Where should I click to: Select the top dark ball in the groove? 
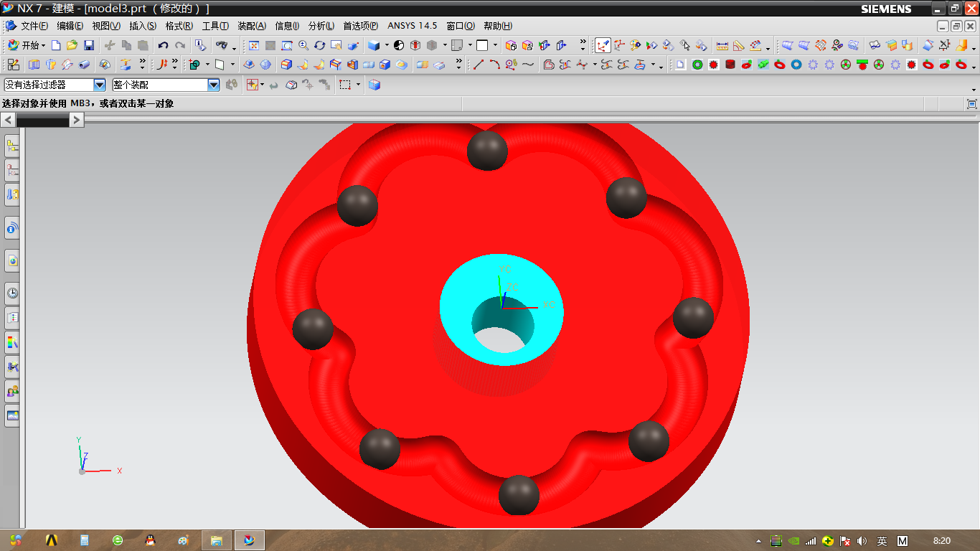pyautogui.click(x=487, y=150)
